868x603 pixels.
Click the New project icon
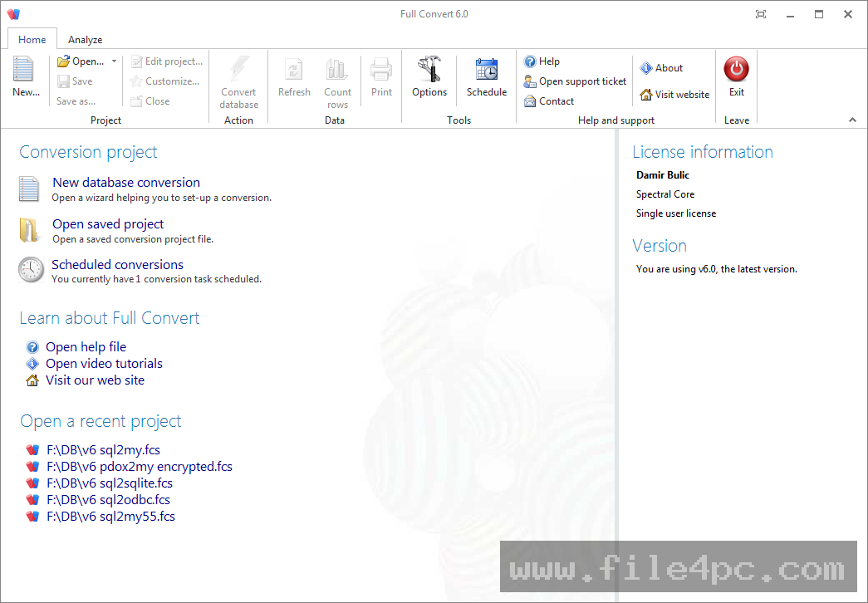[24, 69]
